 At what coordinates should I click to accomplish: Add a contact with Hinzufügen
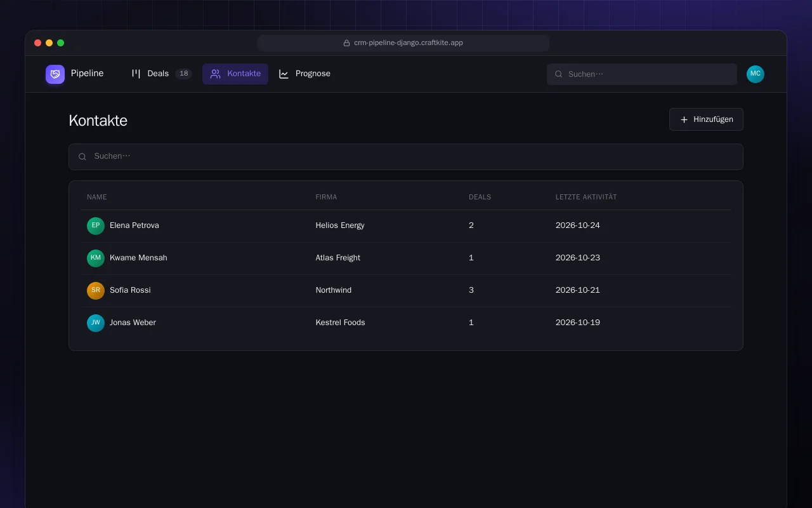[x=706, y=119]
